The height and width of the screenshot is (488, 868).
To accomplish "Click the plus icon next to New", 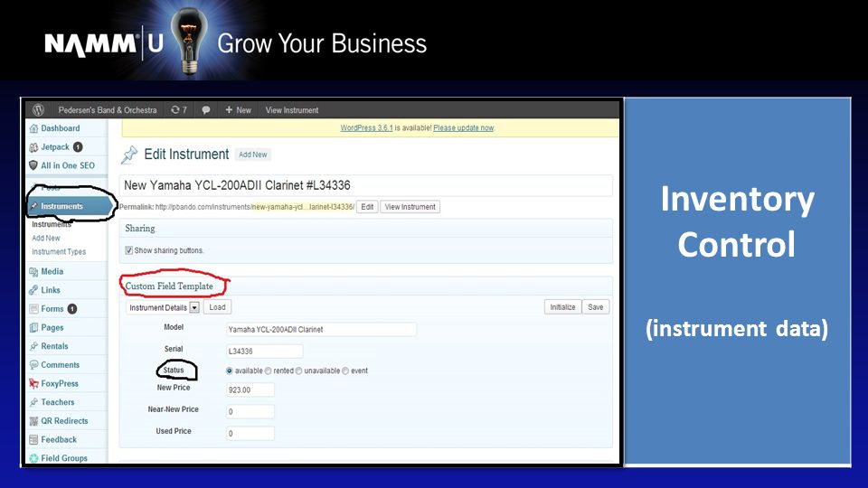I will coord(229,110).
